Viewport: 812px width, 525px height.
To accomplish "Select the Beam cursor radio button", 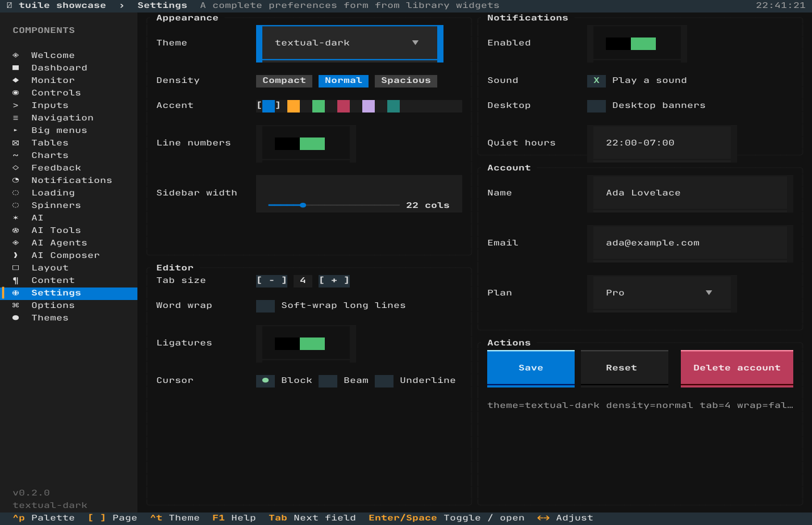I will 328,381.
